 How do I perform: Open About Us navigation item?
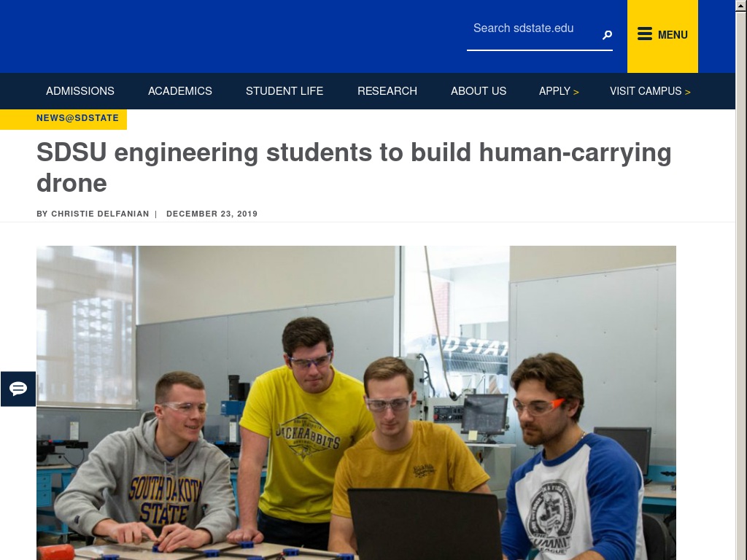click(x=479, y=91)
